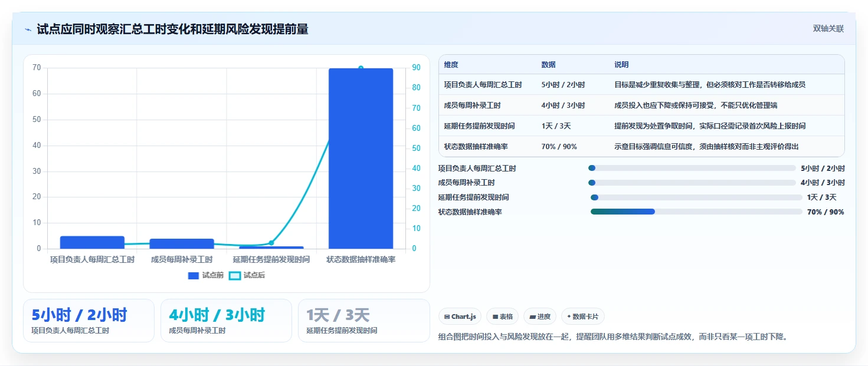Click the 5小时 / 2小时 table value
Screen dimensions: 868x366
(x=563, y=85)
